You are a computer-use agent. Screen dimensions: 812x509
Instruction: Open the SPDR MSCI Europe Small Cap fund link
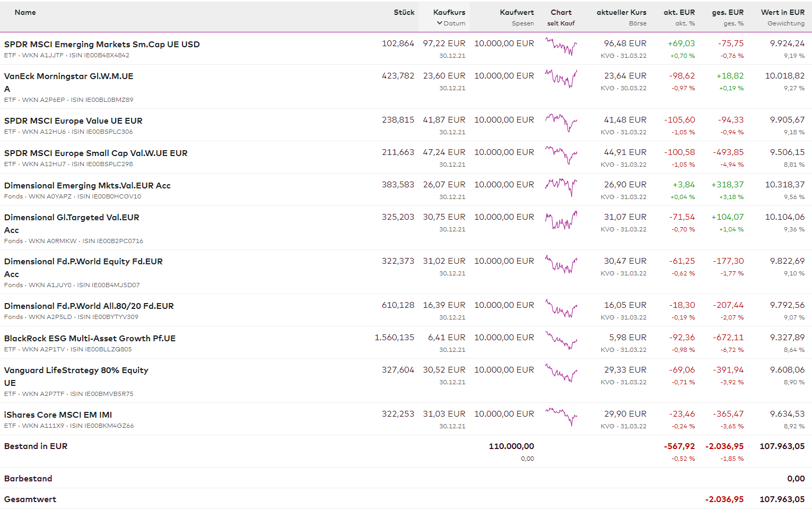click(x=96, y=153)
